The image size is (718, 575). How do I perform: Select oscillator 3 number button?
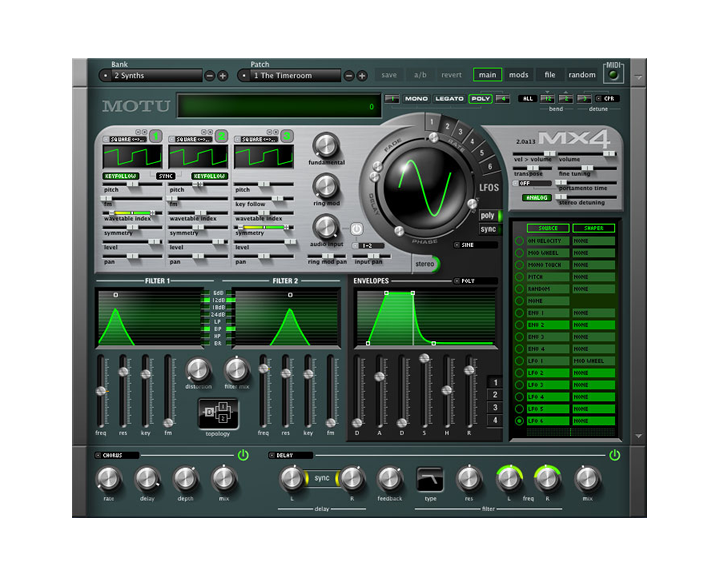(x=287, y=136)
